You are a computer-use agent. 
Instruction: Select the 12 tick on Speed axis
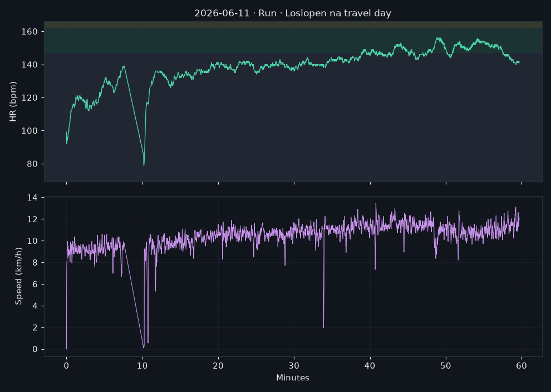click(32, 219)
